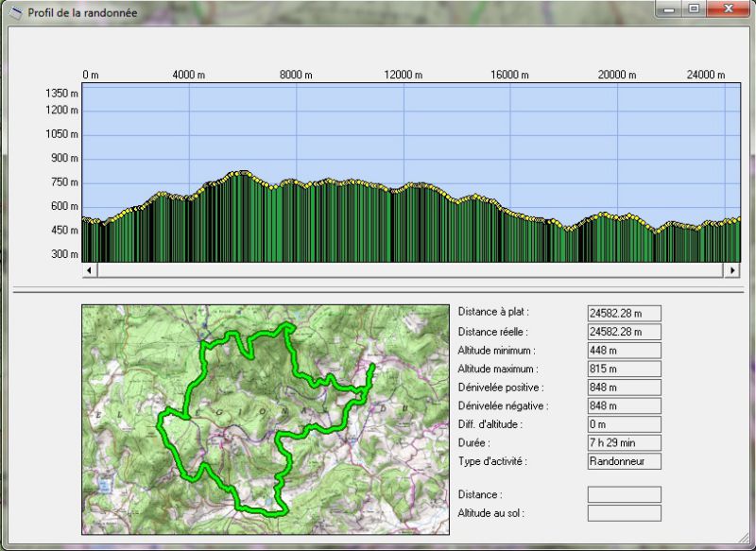Screen dimensions: 756x551
Task: Click the Type d'activité field showing Randonneur
Action: (x=624, y=461)
